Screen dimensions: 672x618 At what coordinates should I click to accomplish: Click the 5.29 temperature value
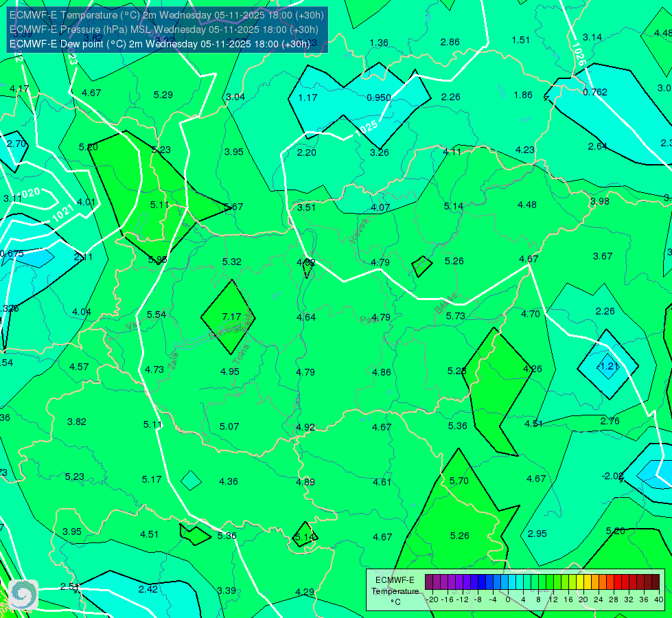pos(163,94)
